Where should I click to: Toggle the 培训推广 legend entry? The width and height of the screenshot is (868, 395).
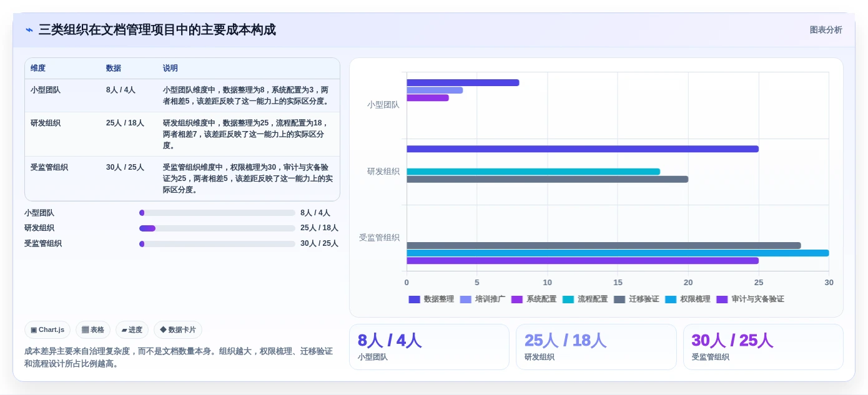483,300
